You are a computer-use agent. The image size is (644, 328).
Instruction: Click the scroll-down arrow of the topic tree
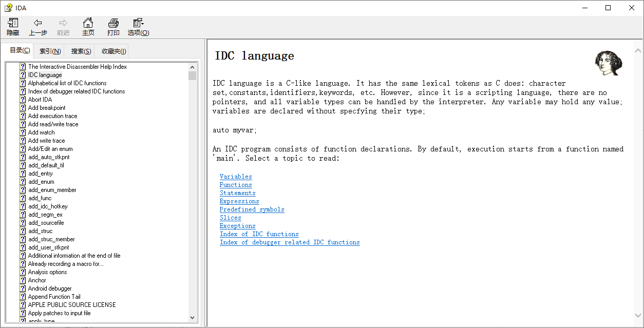192,317
